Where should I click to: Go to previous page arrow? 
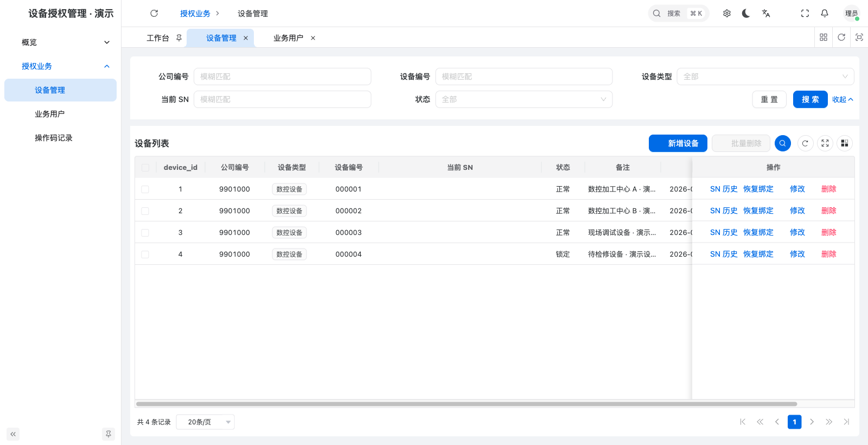click(x=777, y=422)
